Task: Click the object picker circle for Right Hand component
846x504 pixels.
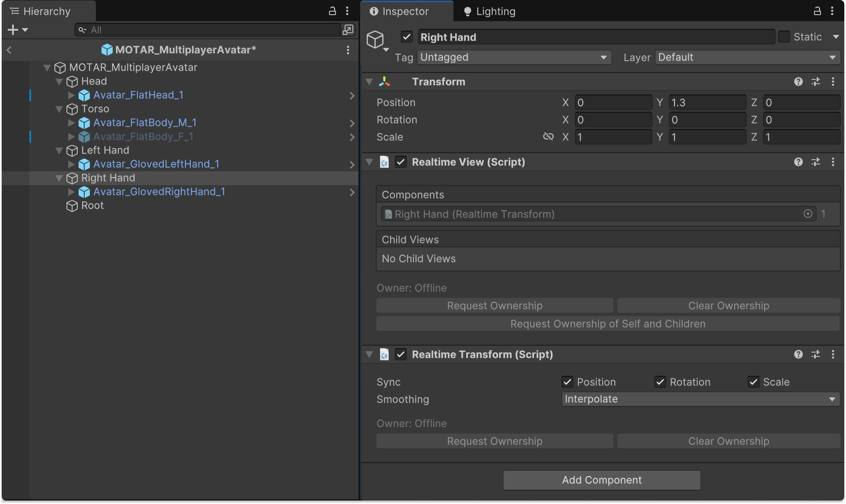Action: [808, 214]
